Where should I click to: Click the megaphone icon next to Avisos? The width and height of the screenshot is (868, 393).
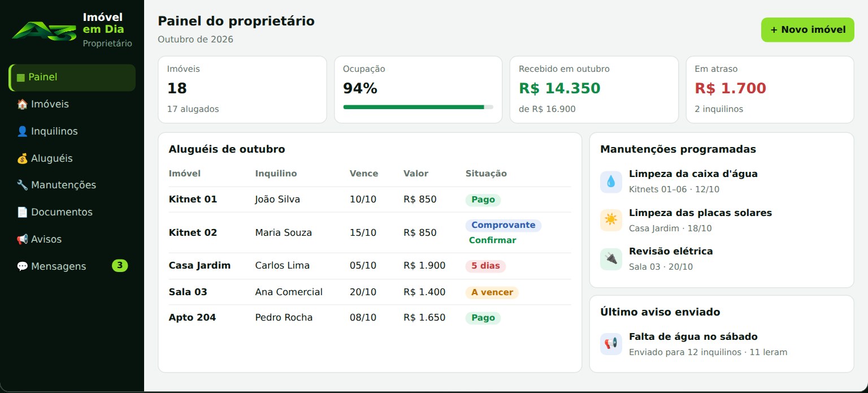click(22, 239)
